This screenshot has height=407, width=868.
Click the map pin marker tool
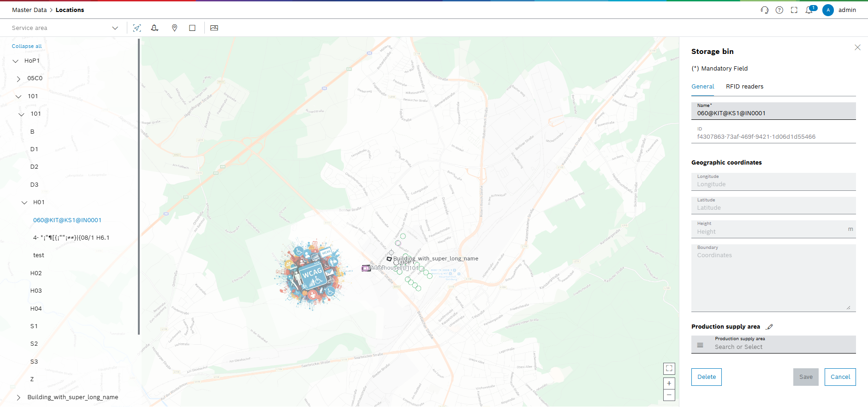coord(174,28)
